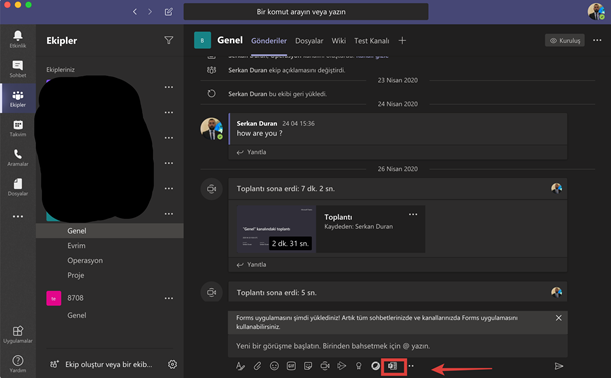
Task: Open the text formatting tool in compose bar
Action: [x=240, y=366]
